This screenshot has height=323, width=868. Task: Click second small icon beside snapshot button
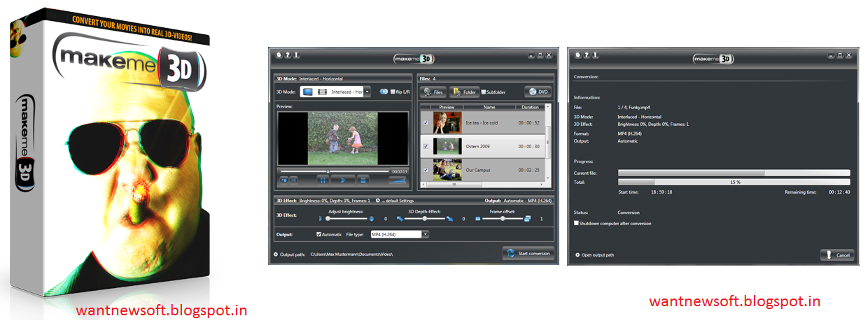point(294,180)
